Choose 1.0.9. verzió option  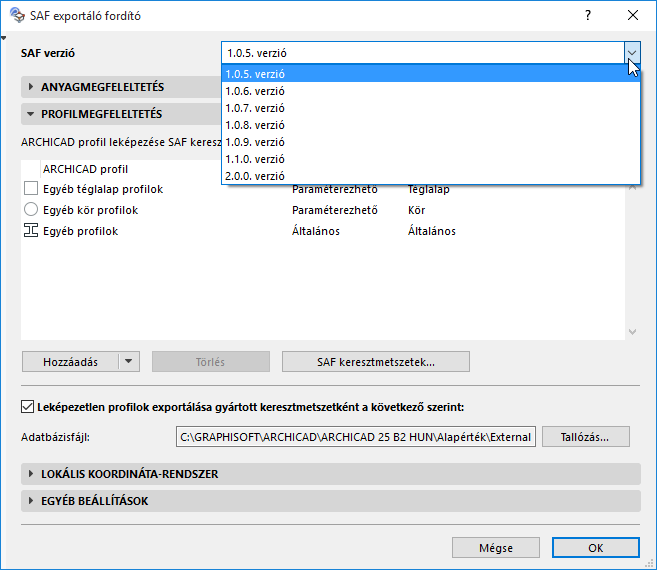click(431, 142)
